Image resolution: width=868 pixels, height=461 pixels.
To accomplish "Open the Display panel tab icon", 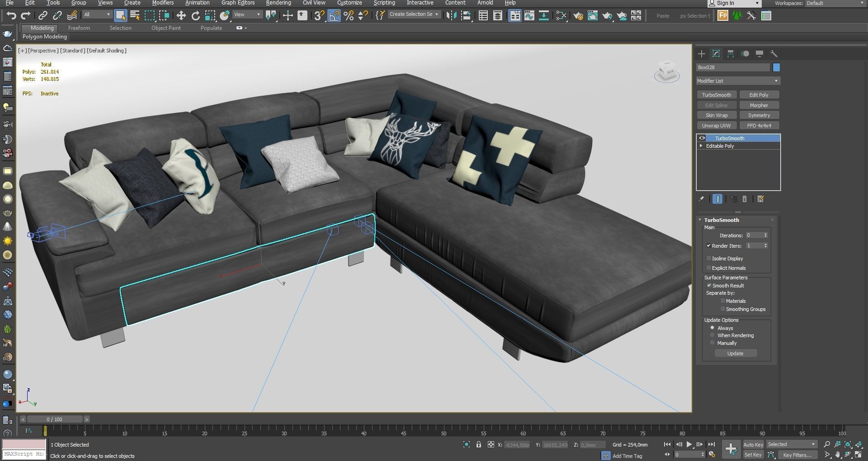I will pos(759,54).
